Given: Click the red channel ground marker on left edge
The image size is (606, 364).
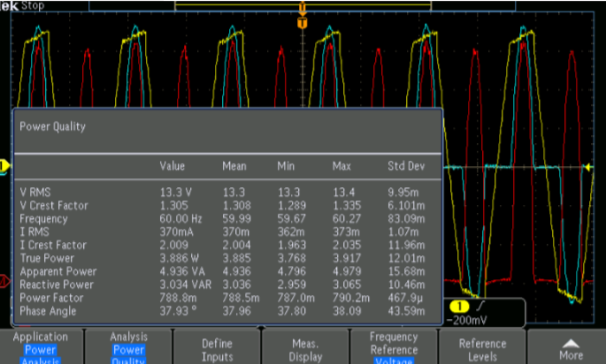Looking at the screenshot, I should point(4,282).
